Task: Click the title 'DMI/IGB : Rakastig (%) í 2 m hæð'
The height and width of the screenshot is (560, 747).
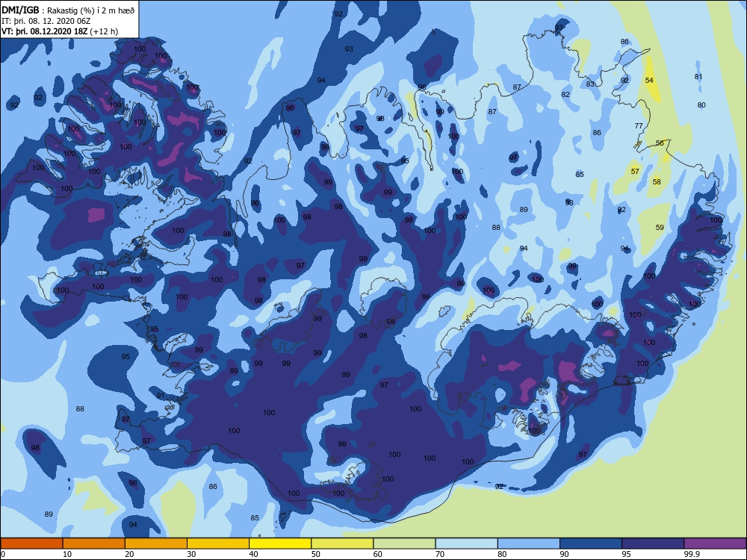Action: tap(68, 10)
